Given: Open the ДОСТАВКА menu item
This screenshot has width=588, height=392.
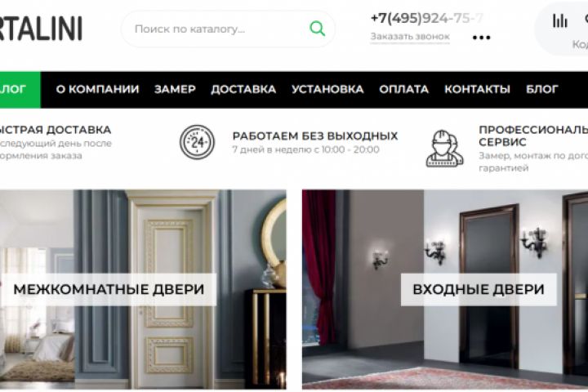Looking at the screenshot, I should coord(243,89).
